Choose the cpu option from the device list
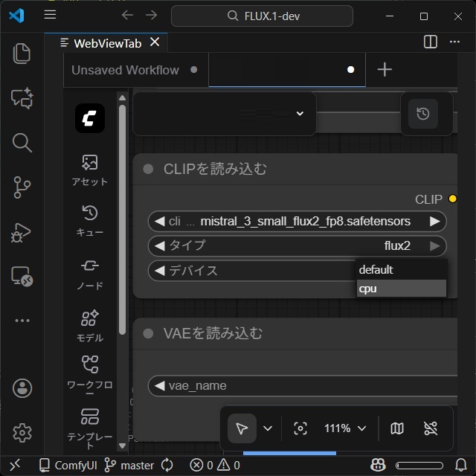This screenshot has height=476, width=476. coord(402,289)
